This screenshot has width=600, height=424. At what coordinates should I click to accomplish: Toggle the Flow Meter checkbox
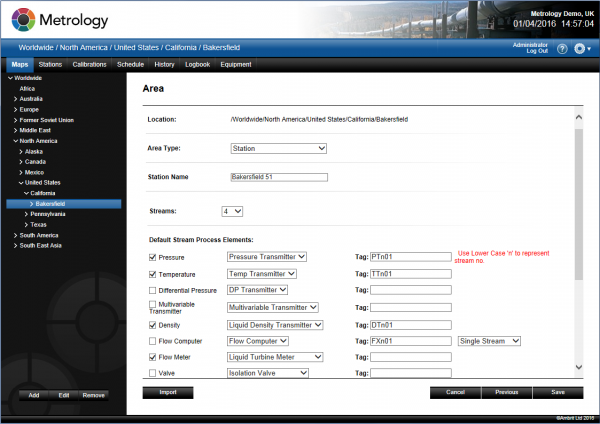pos(152,357)
